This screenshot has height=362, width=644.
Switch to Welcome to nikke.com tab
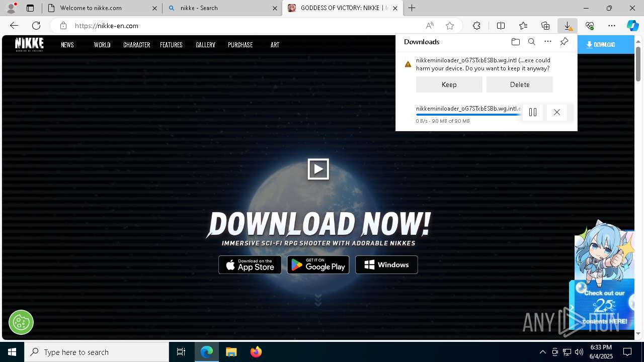(102, 8)
